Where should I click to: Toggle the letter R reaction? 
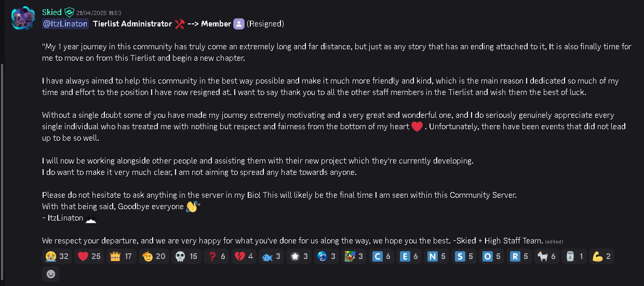pyautogui.click(x=518, y=256)
